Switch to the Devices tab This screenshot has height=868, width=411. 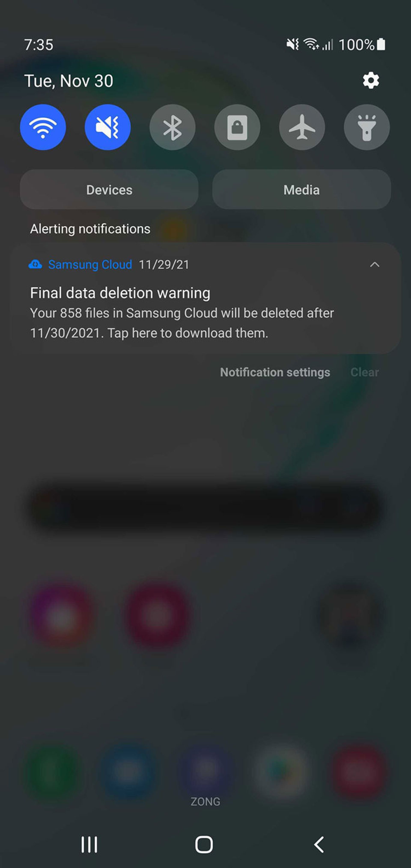(x=109, y=190)
